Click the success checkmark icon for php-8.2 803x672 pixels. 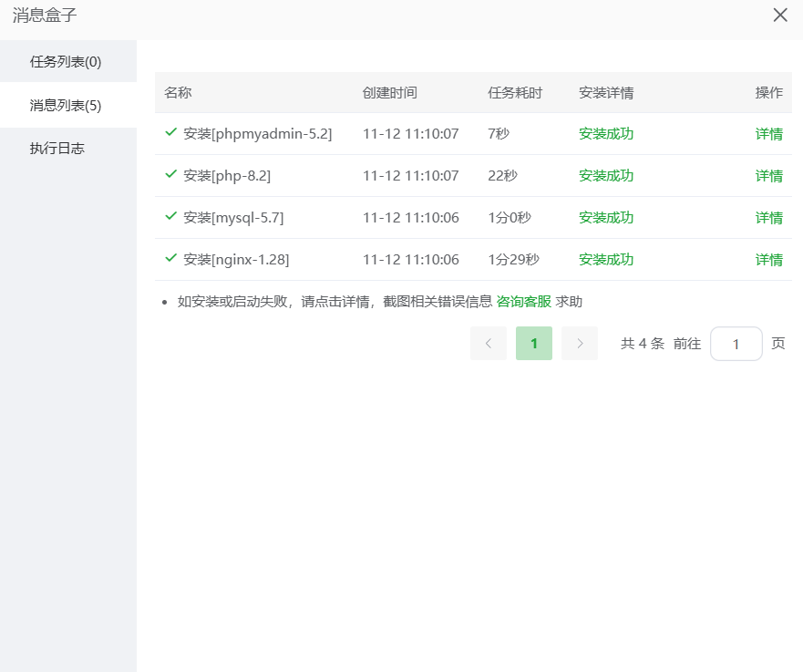(170, 174)
